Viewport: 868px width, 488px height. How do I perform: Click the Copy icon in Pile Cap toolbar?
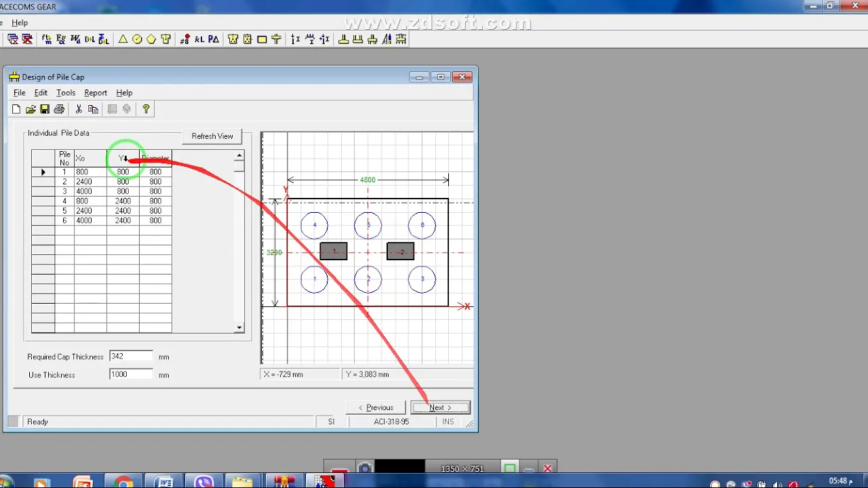pos(93,109)
